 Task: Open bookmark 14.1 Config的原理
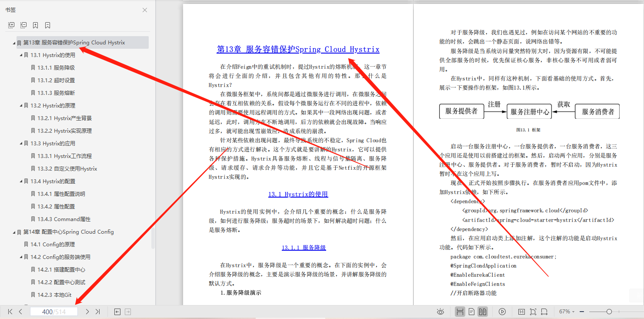pos(53,245)
